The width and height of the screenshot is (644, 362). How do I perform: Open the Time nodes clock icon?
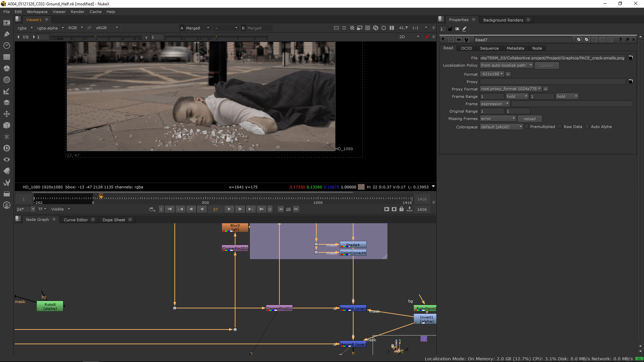(x=6, y=46)
